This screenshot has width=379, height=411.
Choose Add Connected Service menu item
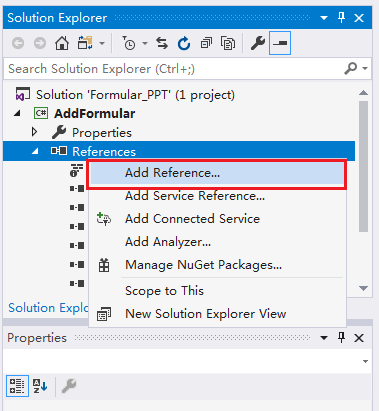(217, 219)
